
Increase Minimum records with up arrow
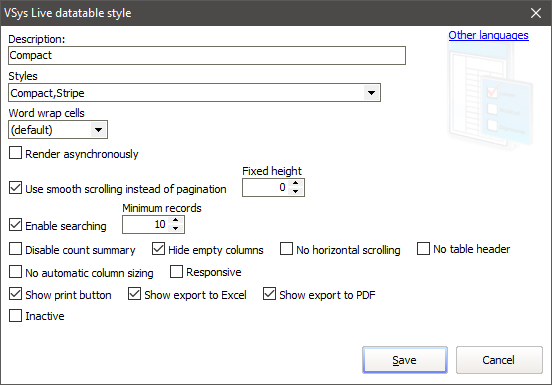tap(175, 220)
